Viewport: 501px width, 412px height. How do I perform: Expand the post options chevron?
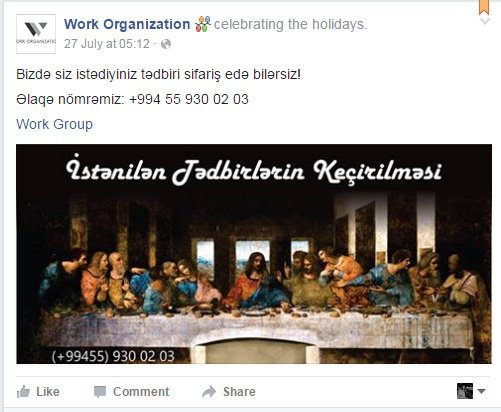tap(485, 21)
